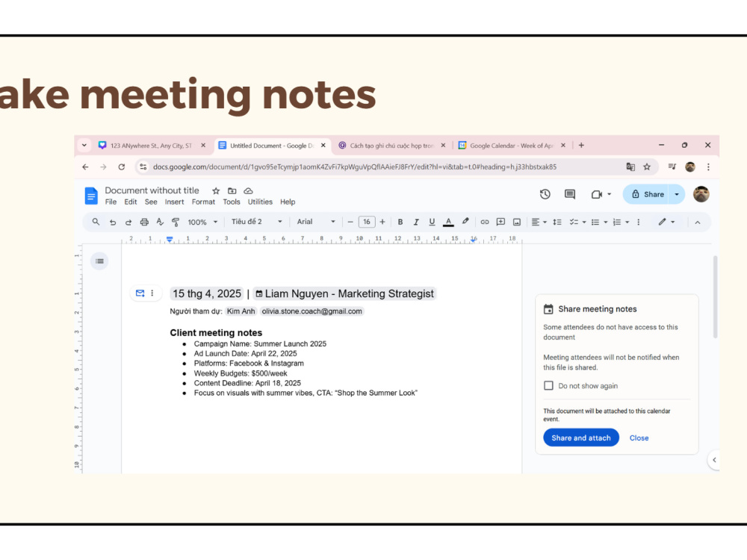
Task: Click the Share button
Action: [x=648, y=194]
